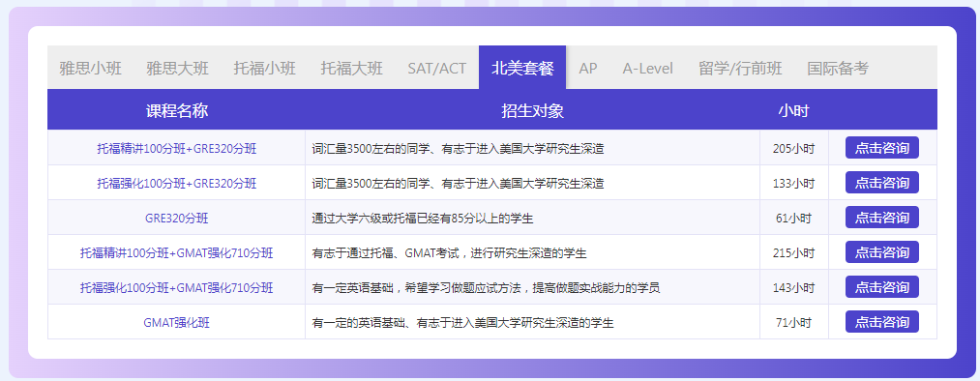Click text 有志于通过托福、GMAT考试，进行研究生深造的学生
The image size is (980, 381).
tap(450, 253)
